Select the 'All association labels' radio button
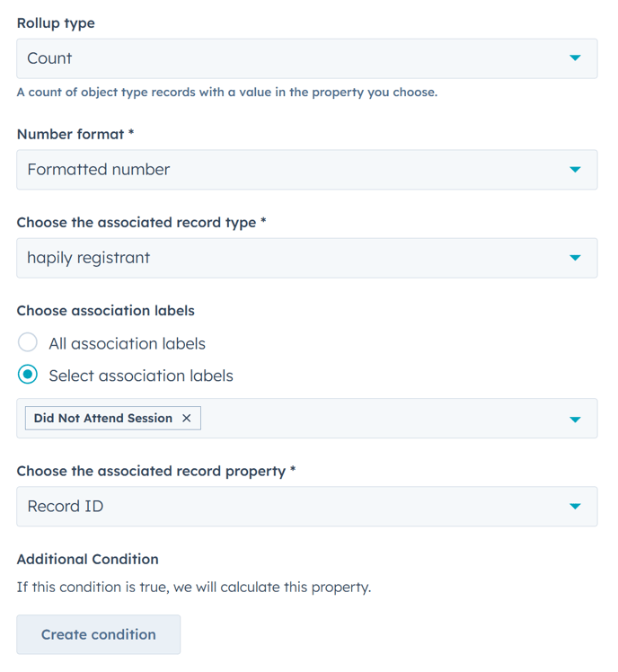The height and width of the screenshot is (672, 618). click(28, 343)
